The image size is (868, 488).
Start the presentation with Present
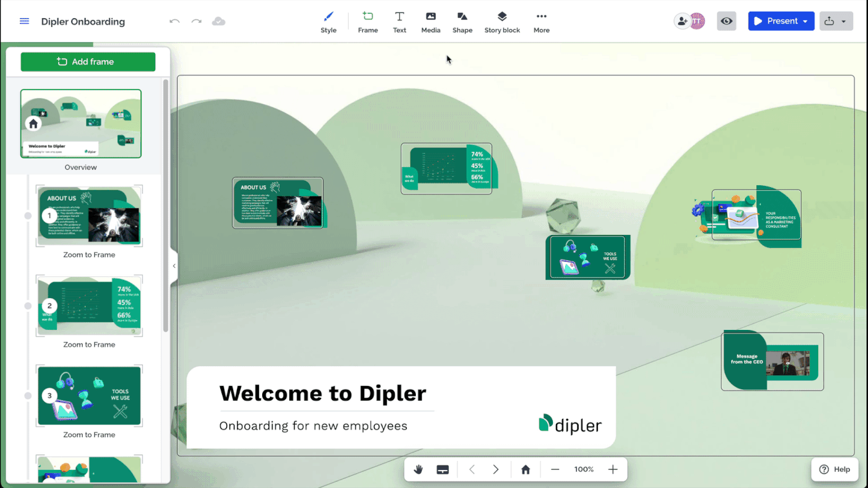(776, 21)
